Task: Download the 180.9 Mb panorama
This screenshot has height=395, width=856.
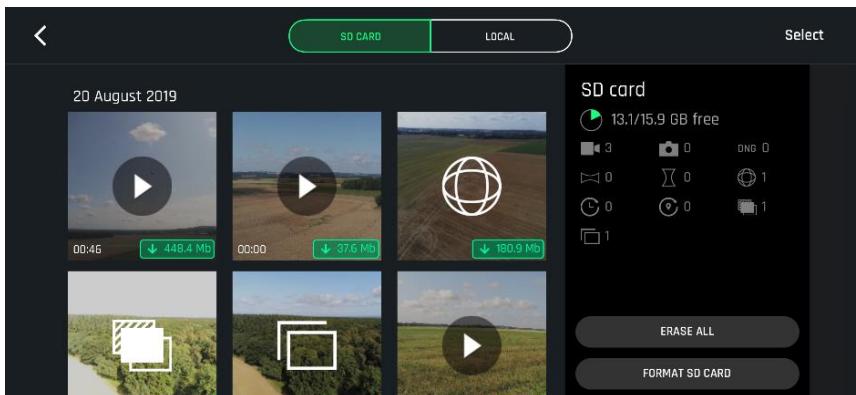Action: pyautogui.click(x=508, y=249)
